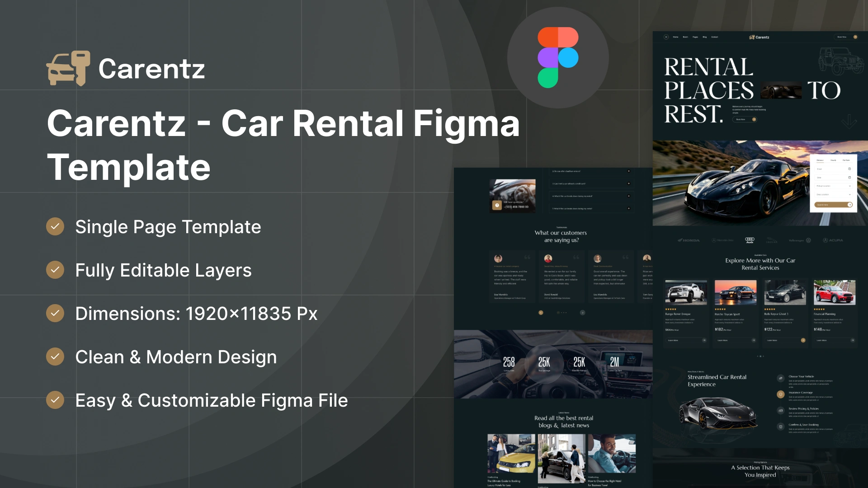This screenshot has height=488, width=868.
Task: Select the Contact menu item in preview navbar
Action: [715, 37]
